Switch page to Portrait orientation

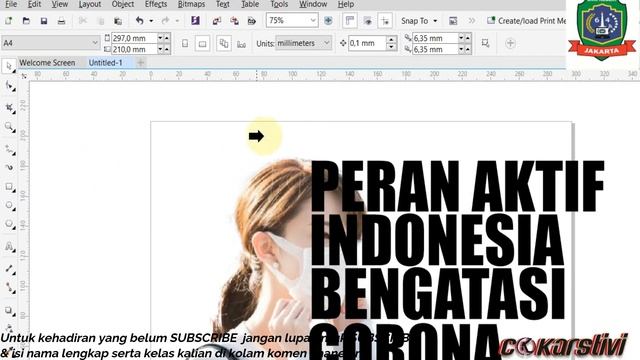(x=185, y=43)
